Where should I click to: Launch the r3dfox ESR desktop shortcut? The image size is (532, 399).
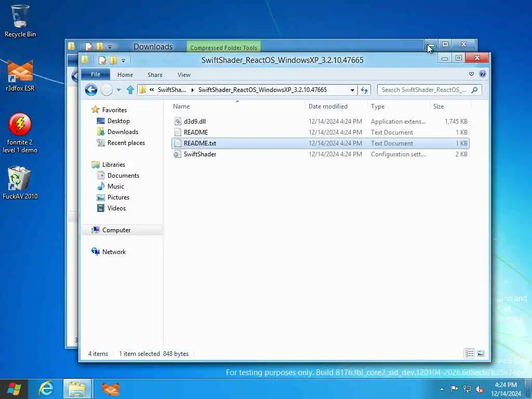(20, 76)
